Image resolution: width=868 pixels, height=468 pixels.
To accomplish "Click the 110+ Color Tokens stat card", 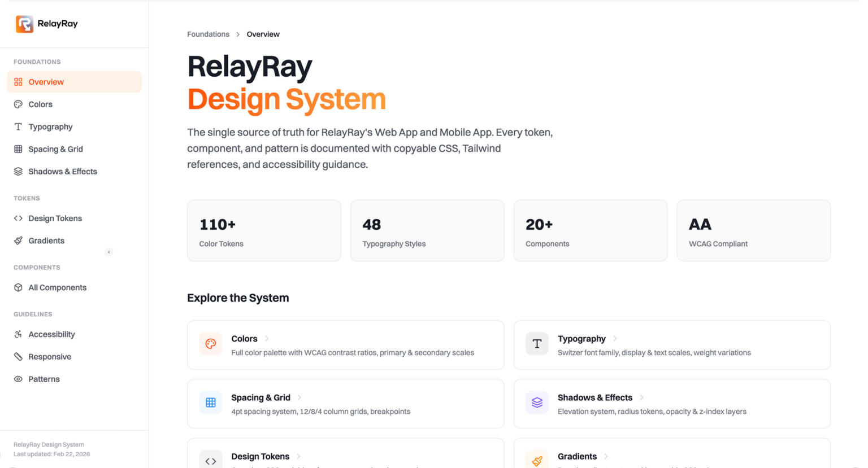I will click(264, 230).
